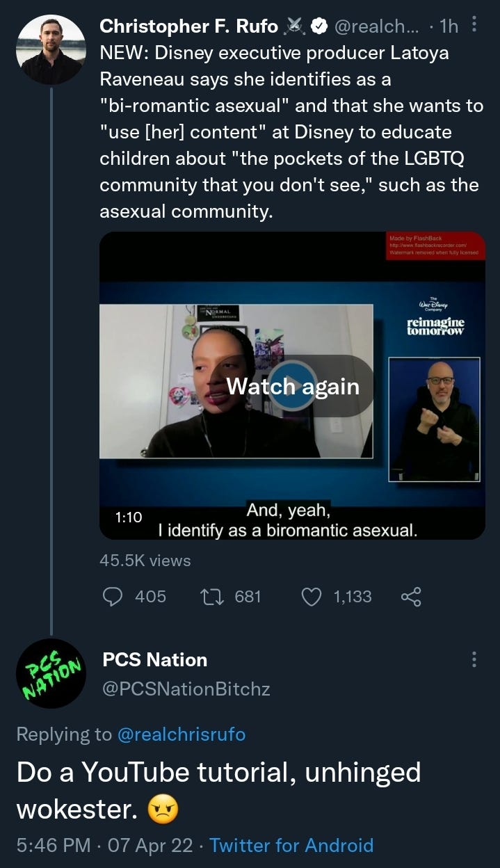Open Christopher Rufo's profile picture
The image size is (500, 868).
(51, 50)
